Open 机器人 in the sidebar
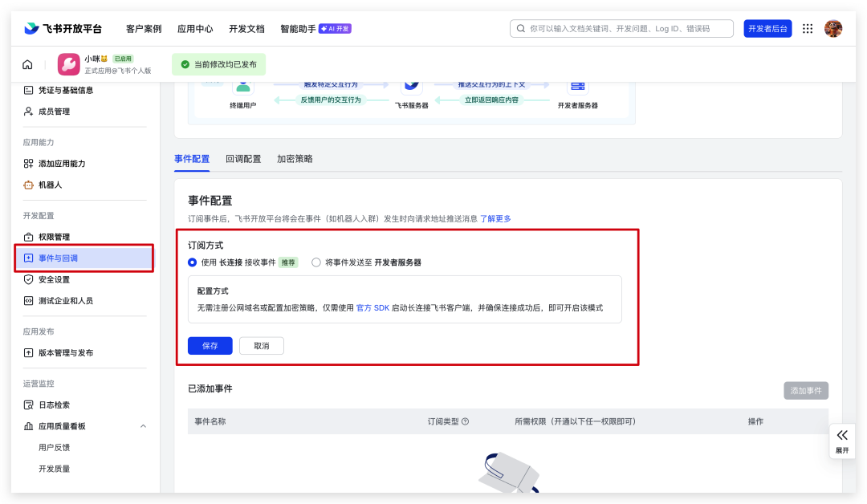Image resolution: width=867 pixels, height=504 pixels. (50, 185)
